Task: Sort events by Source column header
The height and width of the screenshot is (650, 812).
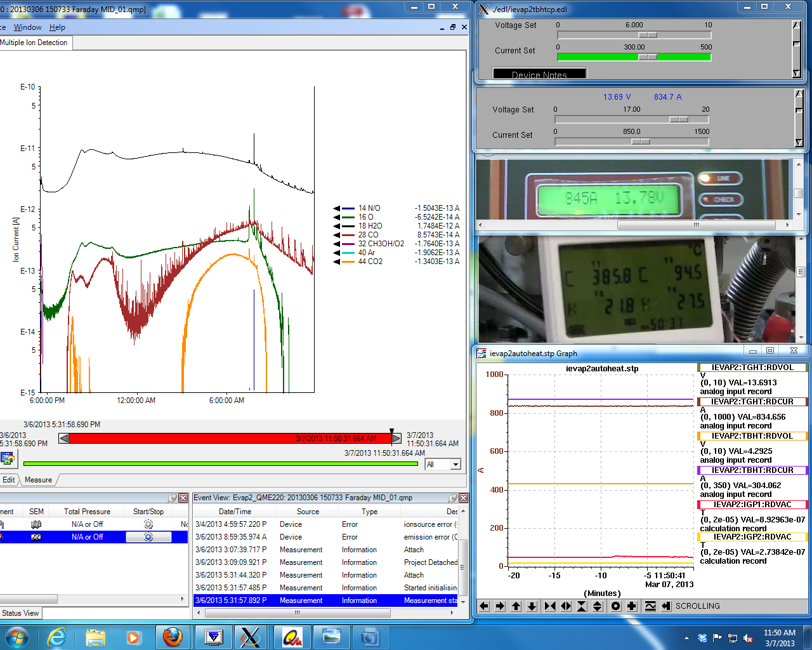Action: pyautogui.click(x=308, y=512)
